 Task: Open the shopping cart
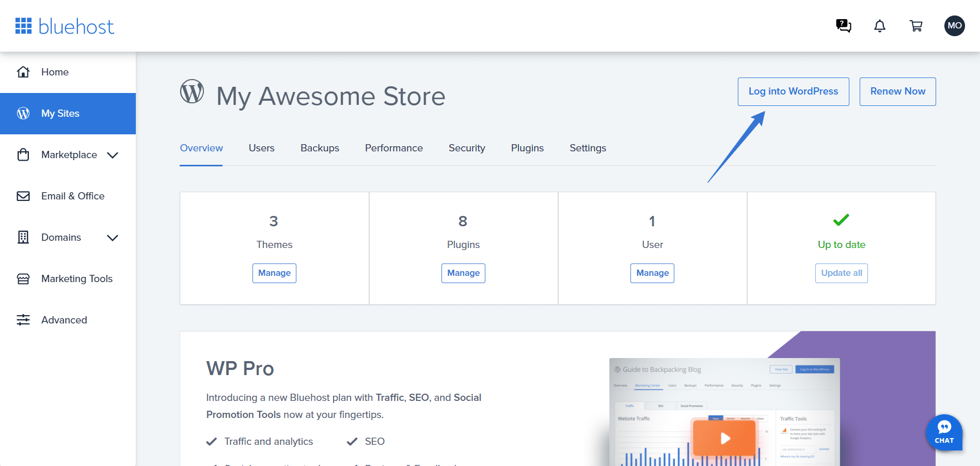[x=916, y=26]
